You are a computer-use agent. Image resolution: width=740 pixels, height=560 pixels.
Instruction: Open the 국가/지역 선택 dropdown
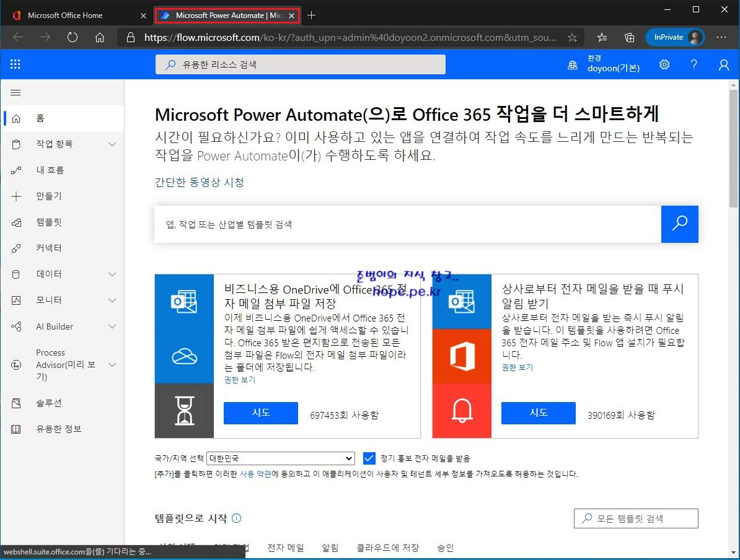281,458
